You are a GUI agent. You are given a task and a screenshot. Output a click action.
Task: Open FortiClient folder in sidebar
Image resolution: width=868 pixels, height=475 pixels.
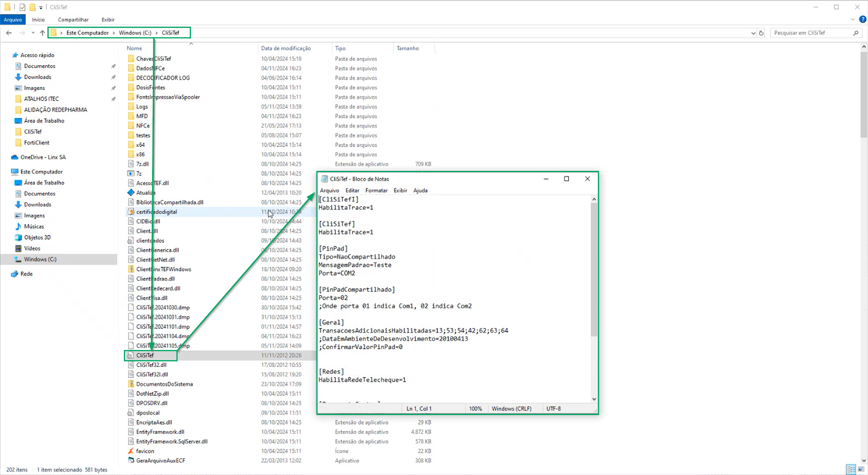[x=36, y=143]
